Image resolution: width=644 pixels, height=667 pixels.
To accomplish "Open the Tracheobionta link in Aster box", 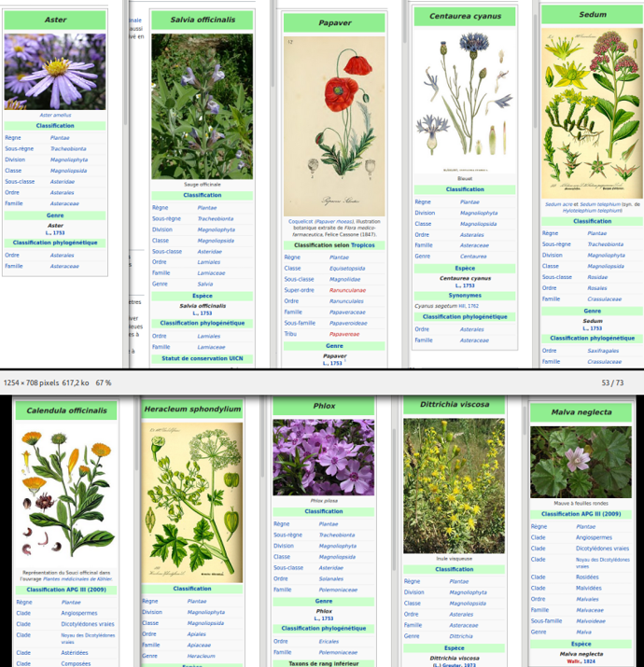I will coord(68,148).
